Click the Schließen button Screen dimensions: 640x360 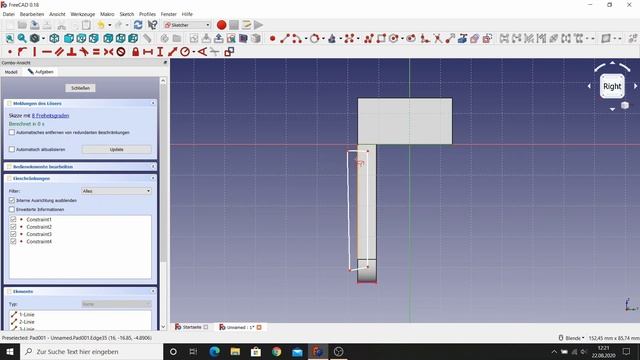coord(80,88)
